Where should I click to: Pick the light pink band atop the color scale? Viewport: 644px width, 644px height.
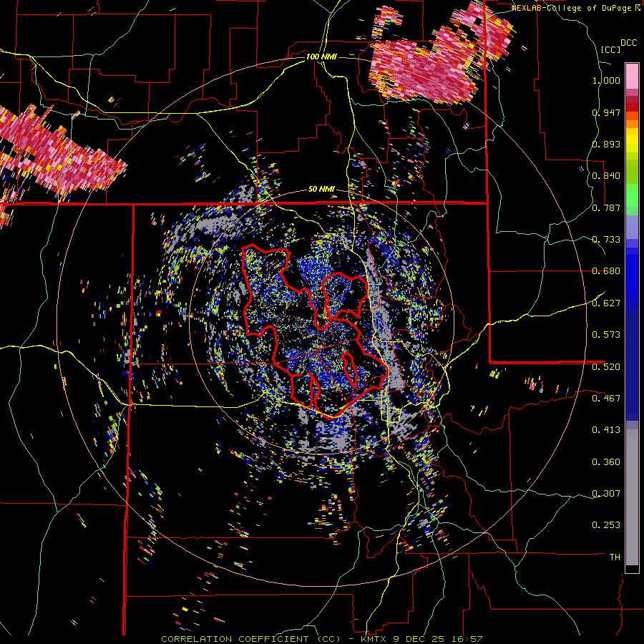632,76
